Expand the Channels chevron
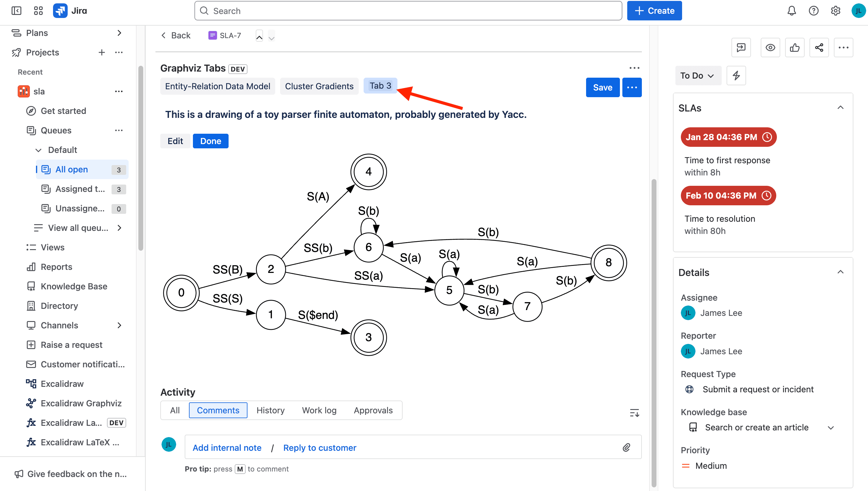The width and height of the screenshot is (868, 491). tap(119, 325)
